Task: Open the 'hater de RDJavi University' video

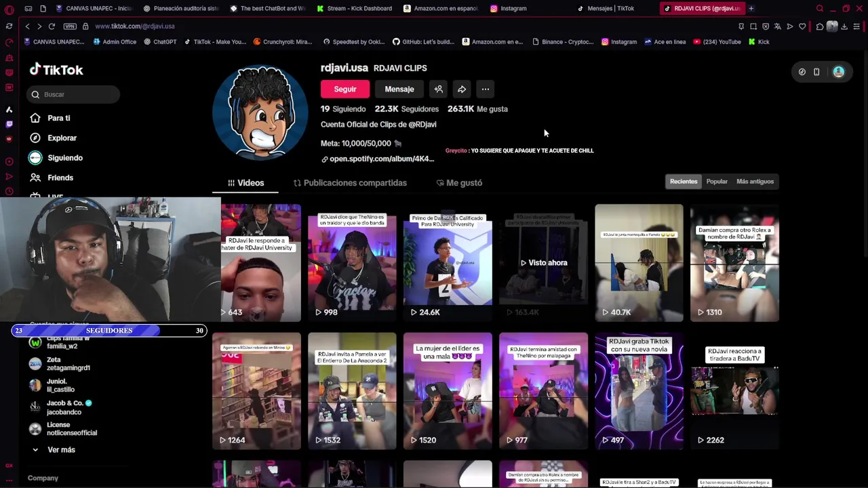Action: pyautogui.click(x=260, y=262)
